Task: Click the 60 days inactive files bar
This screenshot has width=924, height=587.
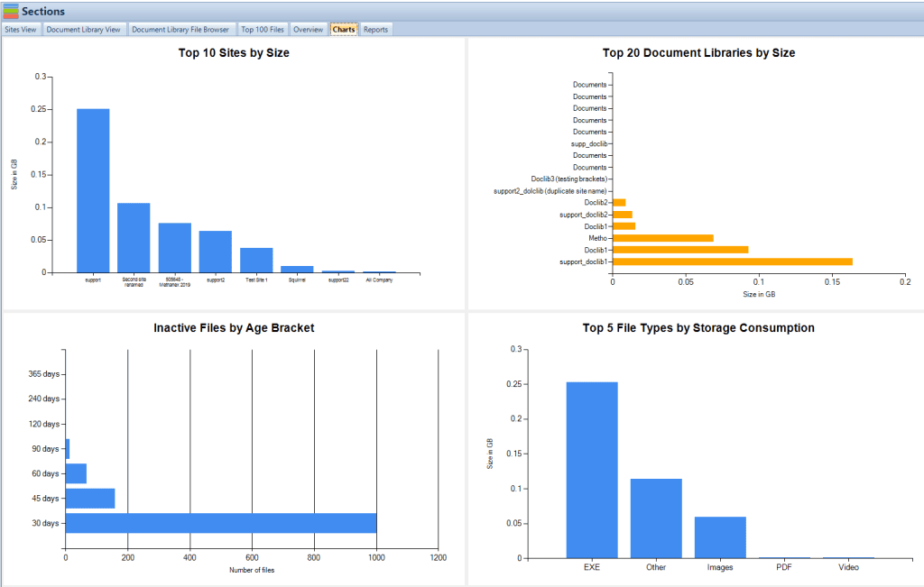Action: (x=76, y=473)
